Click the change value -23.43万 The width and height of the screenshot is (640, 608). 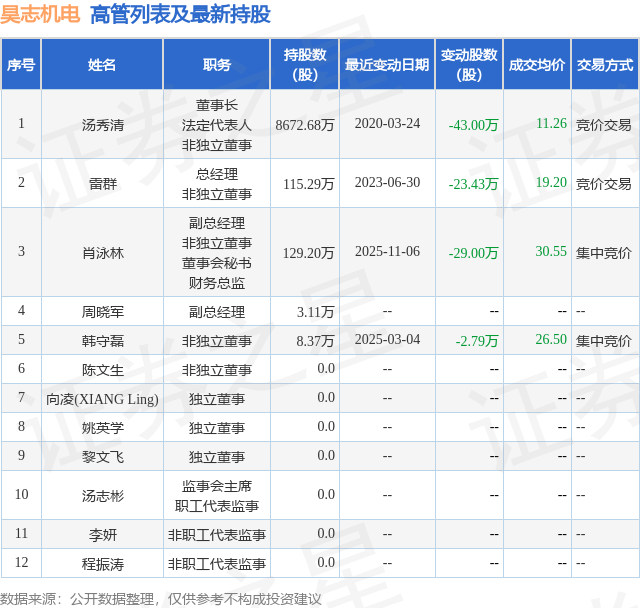click(x=473, y=184)
